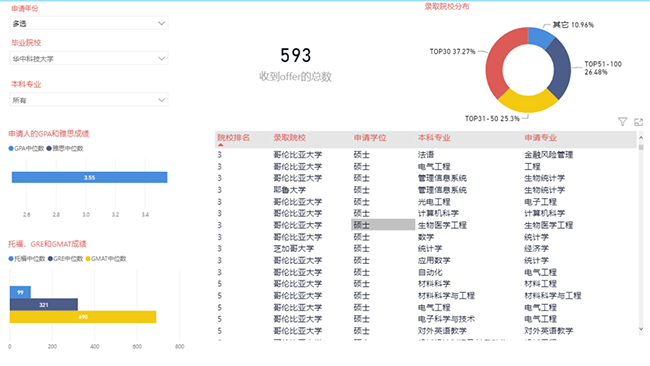Click the 金融风险管理 cell
This screenshot has height=366, width=650.
(548, 155)
